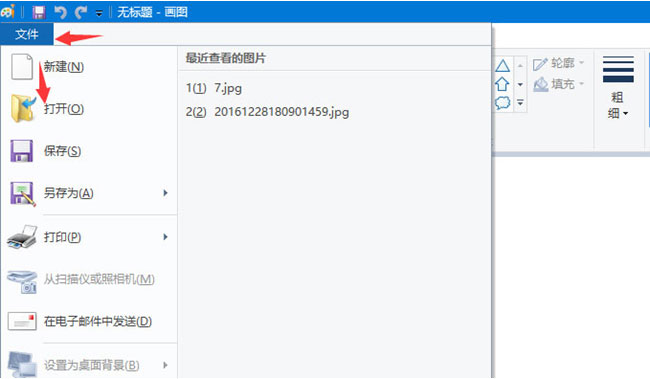Click the Redo arrow in title bar
This screenshot has width=650, height=379.
(x=81, y=12)
